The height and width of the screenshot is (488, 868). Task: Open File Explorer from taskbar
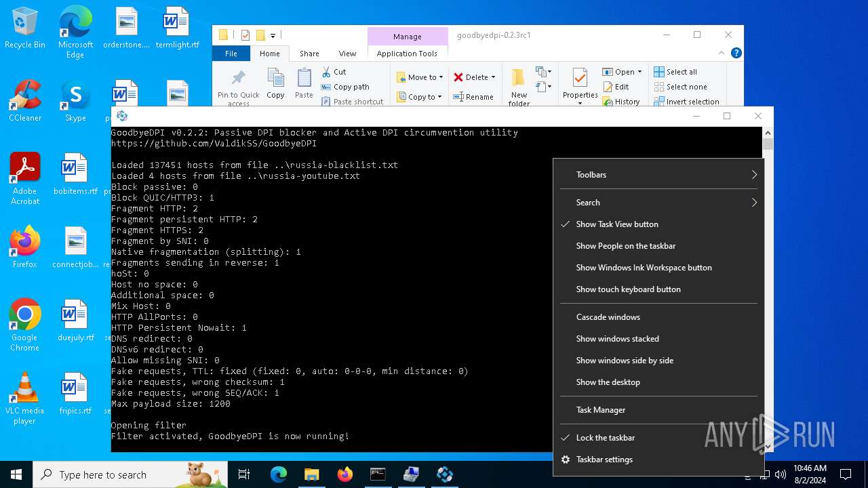pos(311,474)
